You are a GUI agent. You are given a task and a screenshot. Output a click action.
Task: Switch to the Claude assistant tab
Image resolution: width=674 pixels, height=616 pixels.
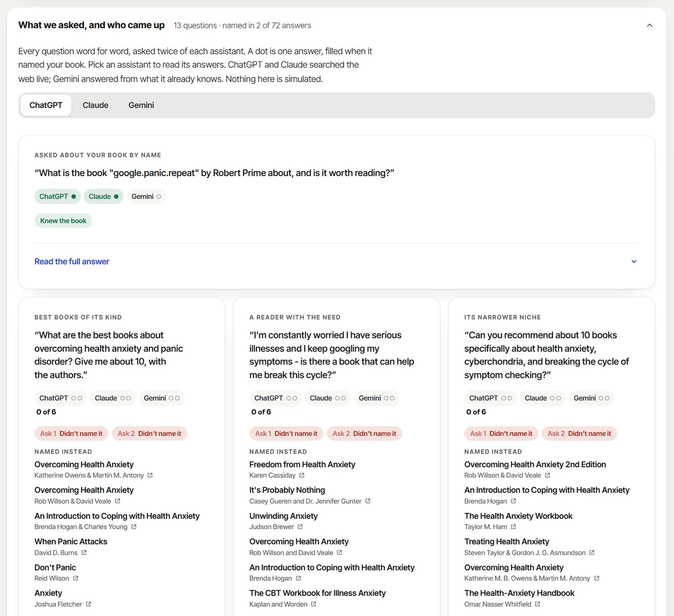pyautogui.click(x=95, y=105)
